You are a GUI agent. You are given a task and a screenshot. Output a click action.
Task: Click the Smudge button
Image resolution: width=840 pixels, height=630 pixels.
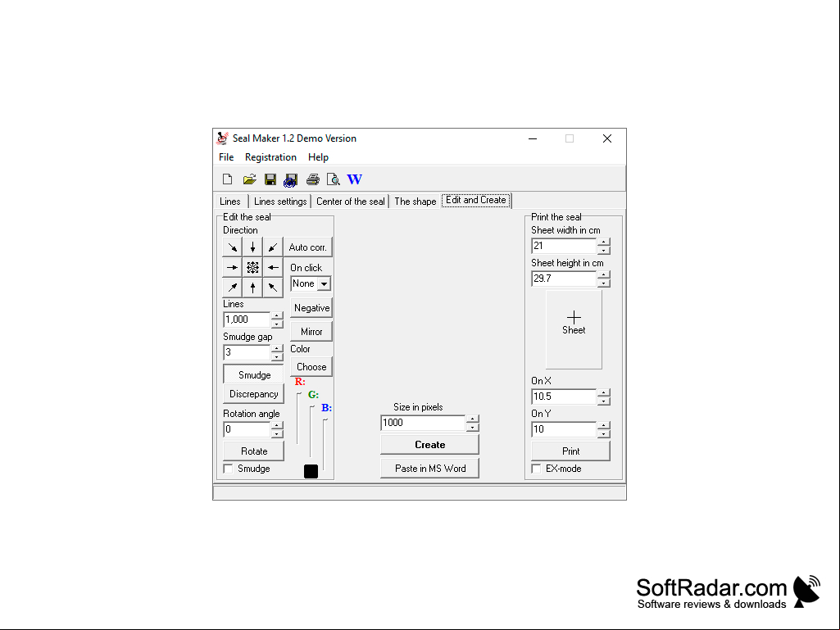(253, 375)
